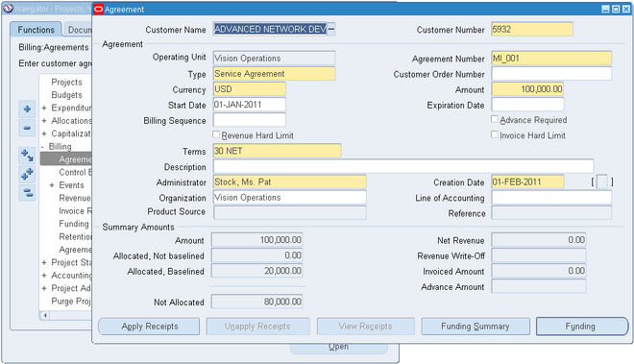
Task: Click the Customer Order Number field
Action: [551, 74]
